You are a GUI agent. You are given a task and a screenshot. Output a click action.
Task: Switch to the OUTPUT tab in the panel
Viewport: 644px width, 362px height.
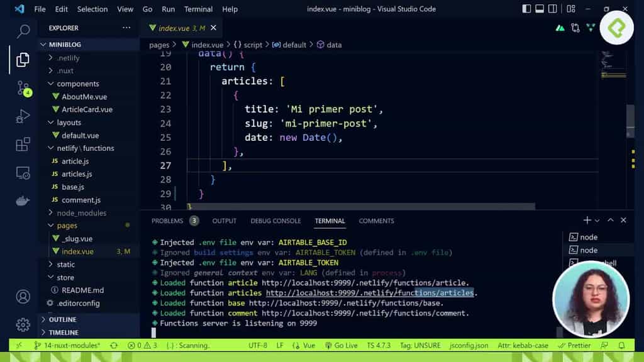(224, 221)
